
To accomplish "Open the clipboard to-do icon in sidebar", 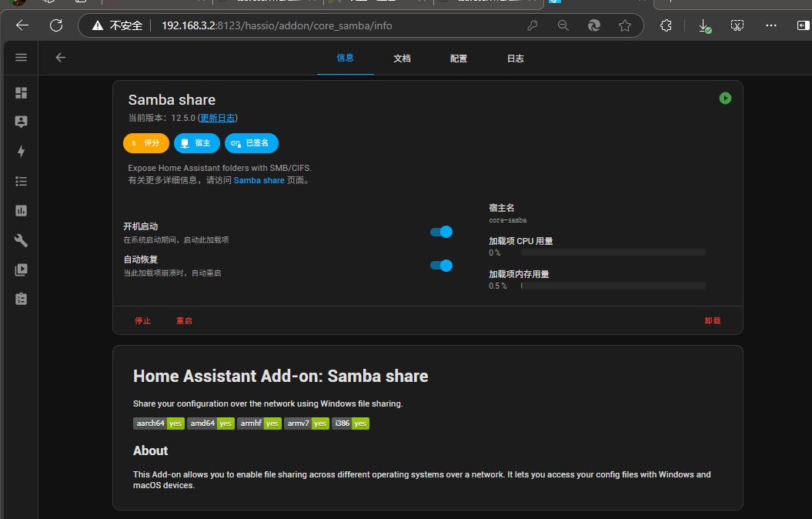I will pos(21,299).
